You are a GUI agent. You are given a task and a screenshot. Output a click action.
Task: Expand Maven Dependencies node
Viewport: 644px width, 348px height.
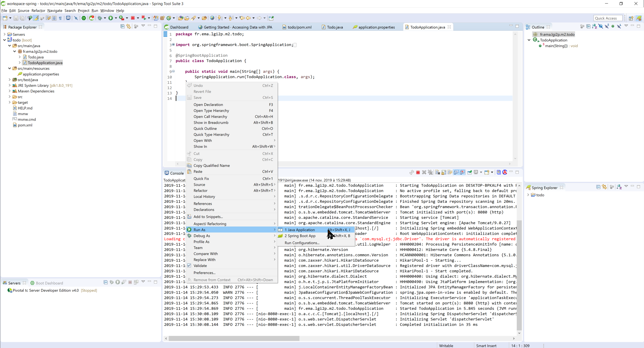point(10,91)
